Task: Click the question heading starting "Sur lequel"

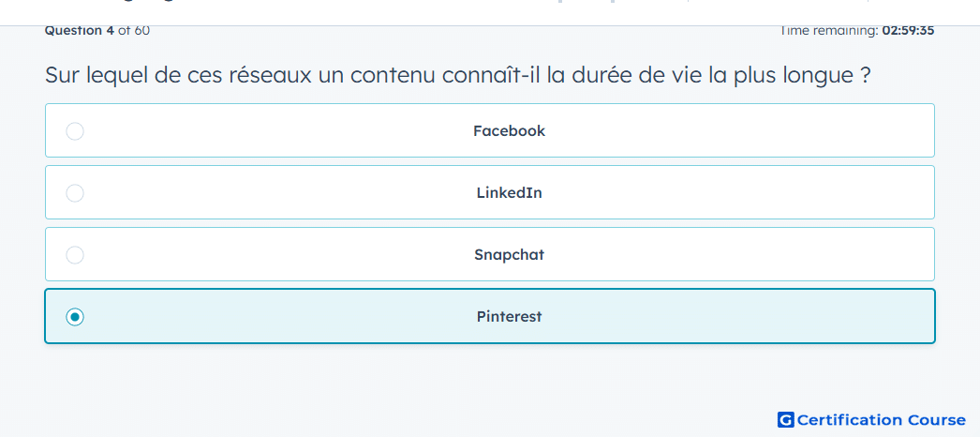Action: coord(457,76)
